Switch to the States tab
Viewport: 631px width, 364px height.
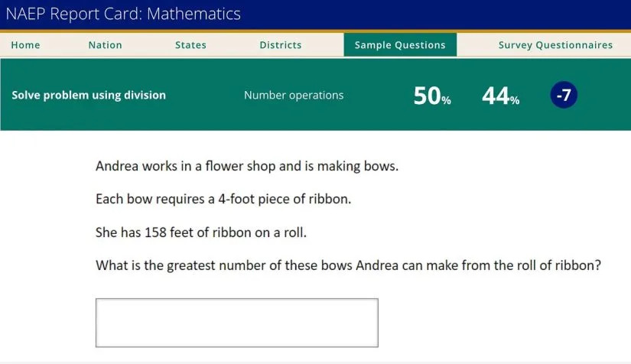[x=190, y=45]
